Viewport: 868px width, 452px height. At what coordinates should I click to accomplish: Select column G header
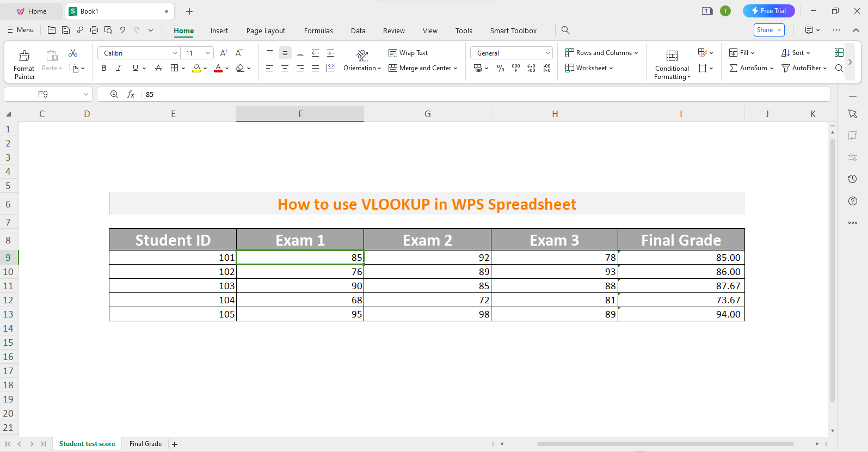click(428, 114)
